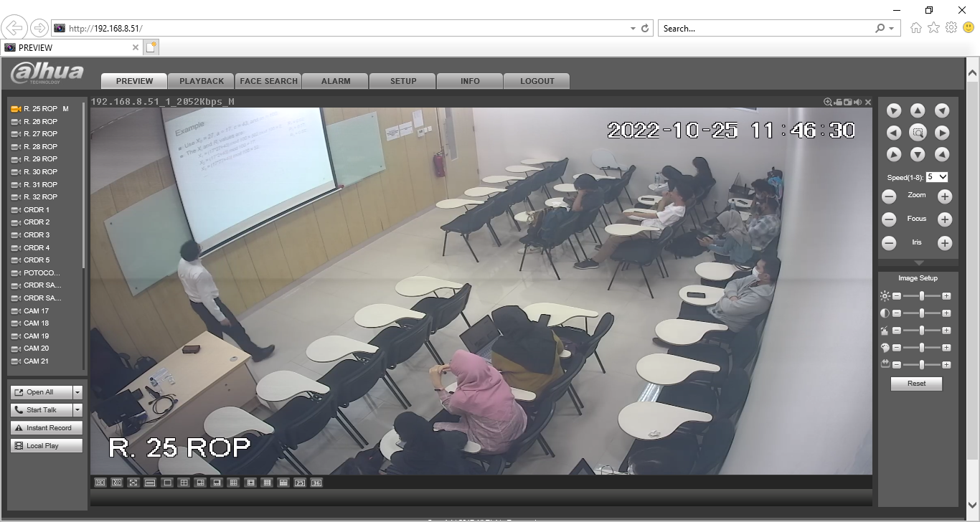The height and width of the screenshot is (522, 980).
Task: Click the Instant Record button
Action: point(47,428)
